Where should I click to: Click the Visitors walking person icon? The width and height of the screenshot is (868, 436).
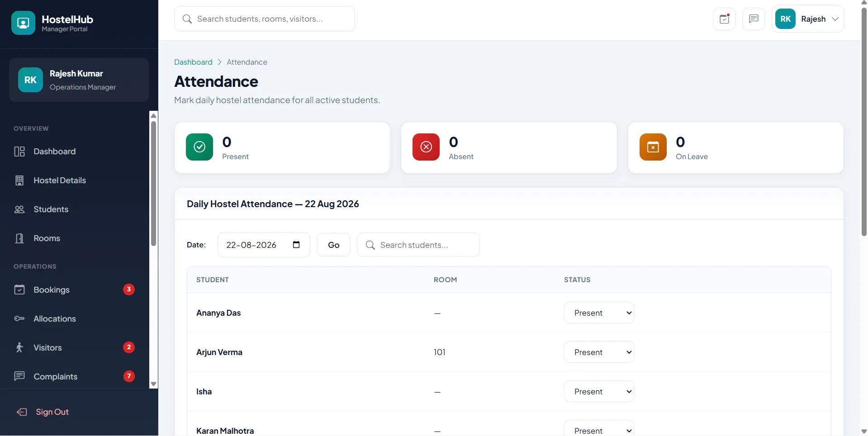[x=19, y=348]
